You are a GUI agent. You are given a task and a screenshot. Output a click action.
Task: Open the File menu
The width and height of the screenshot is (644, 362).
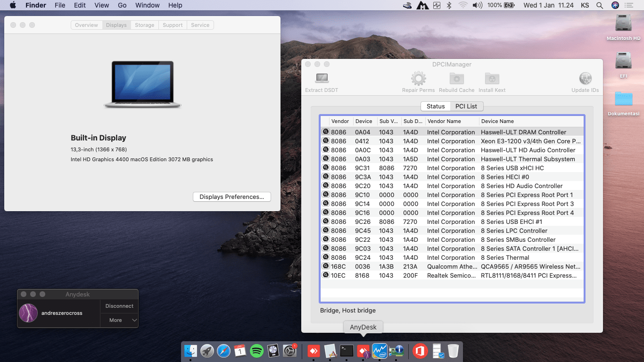[x=60, y=5]
